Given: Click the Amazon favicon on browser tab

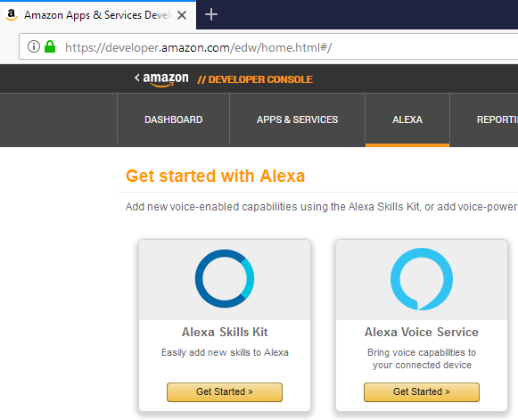Looking at the screenshot, I should [x=12, y=15].
